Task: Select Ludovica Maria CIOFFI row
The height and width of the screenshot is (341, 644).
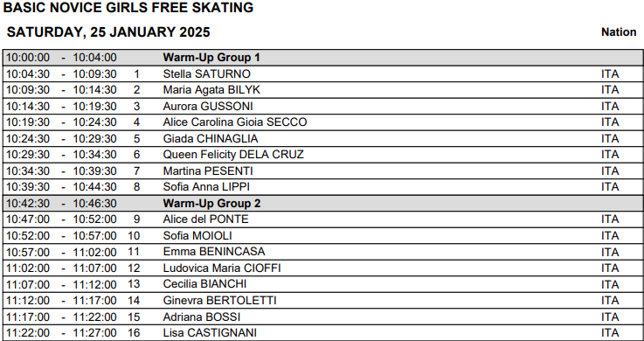Action: [x=322, y=268]
